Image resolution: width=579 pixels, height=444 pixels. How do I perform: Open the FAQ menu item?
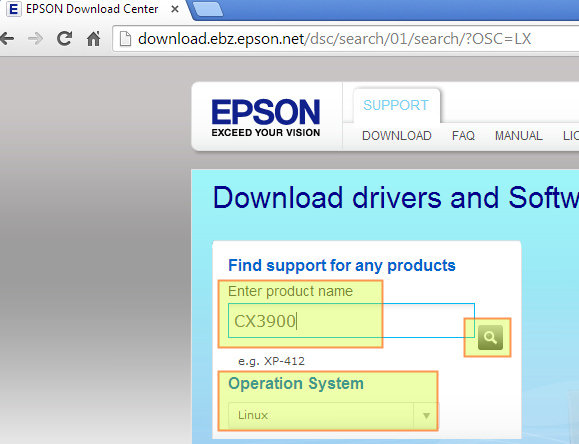coord(463,136)
